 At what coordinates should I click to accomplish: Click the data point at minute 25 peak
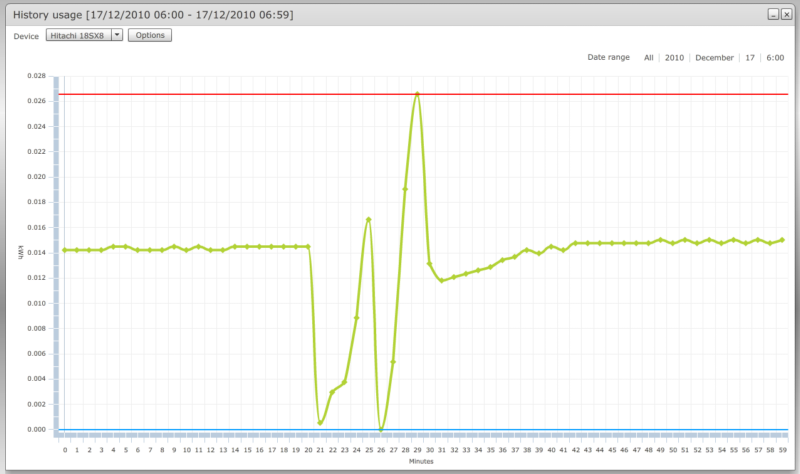tap(369, 219)
